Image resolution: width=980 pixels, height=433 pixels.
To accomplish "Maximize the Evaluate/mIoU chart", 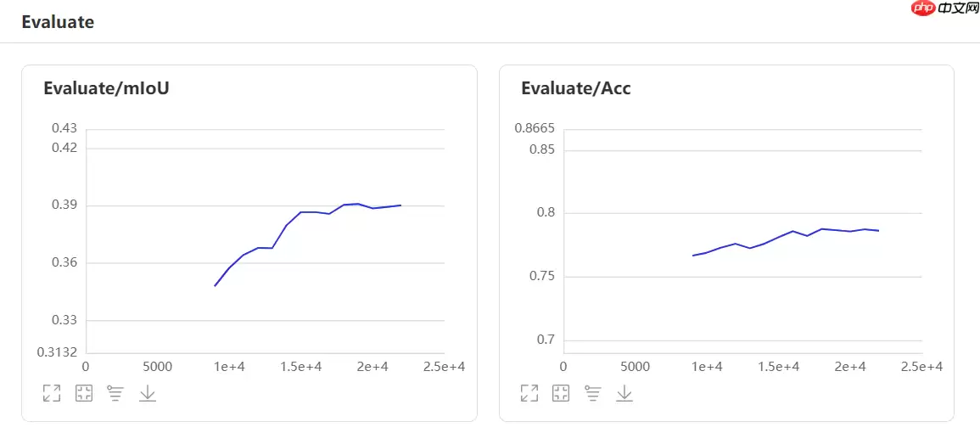I will click(x=52, y=392).
